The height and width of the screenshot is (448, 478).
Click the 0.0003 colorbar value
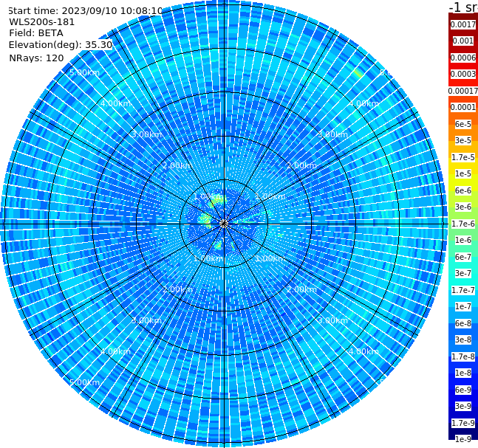point(463,74)
